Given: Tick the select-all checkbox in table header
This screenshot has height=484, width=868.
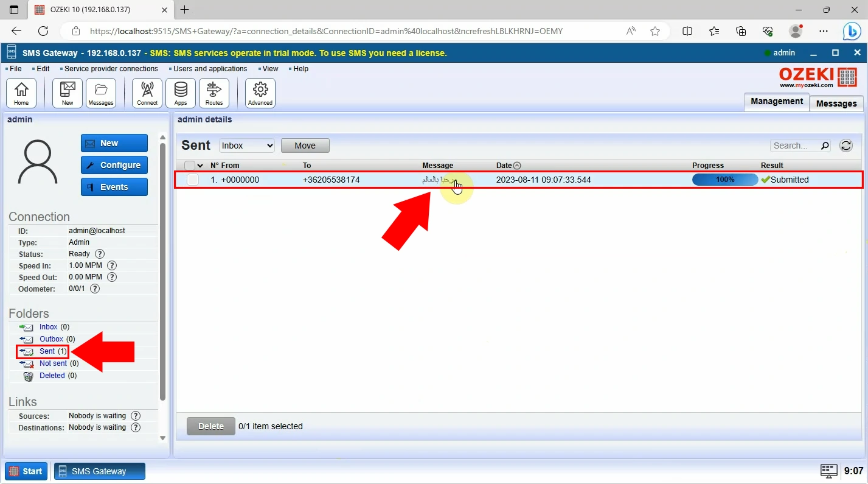Looking at the screenshot, I should pyautogui.click(x=190, y=166).
